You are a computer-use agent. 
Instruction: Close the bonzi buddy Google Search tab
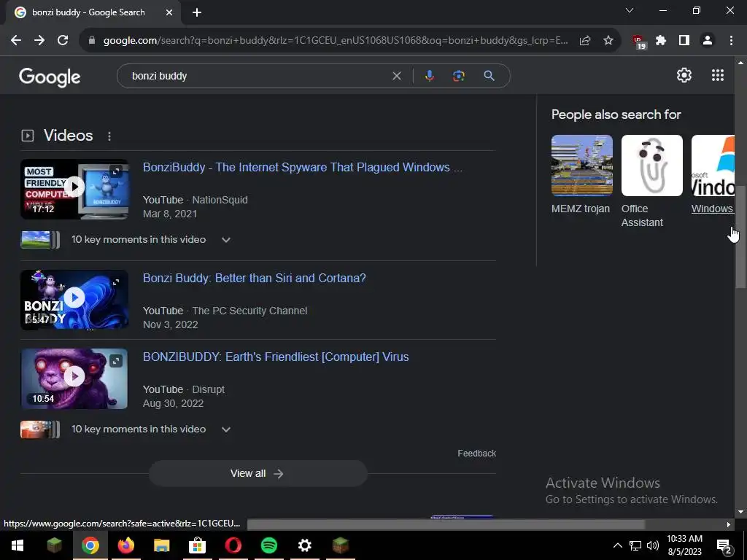coord(169,13)
